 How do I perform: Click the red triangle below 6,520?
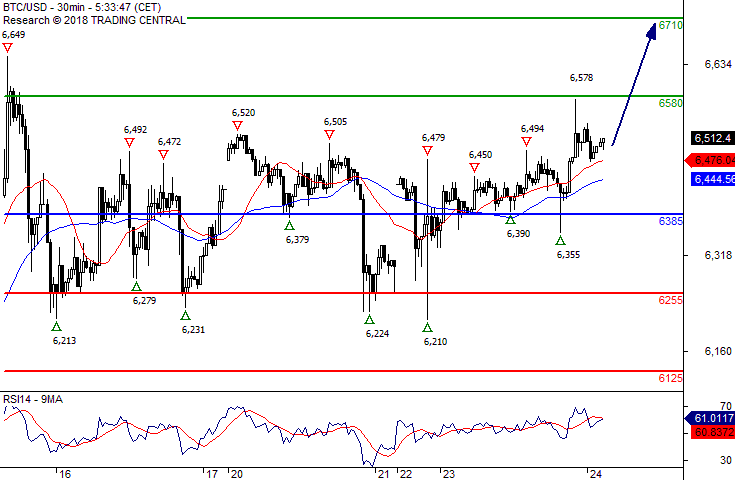[x=237, y=126]
